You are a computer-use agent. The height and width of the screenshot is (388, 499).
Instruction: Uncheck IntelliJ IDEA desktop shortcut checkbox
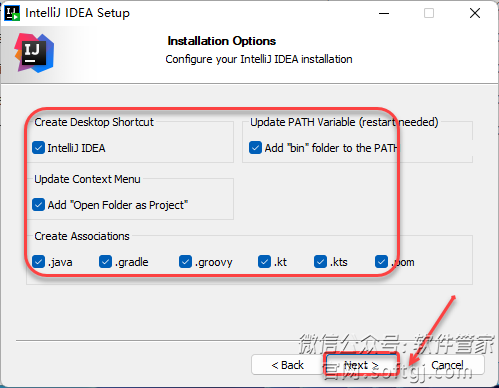tap(38, 148)
